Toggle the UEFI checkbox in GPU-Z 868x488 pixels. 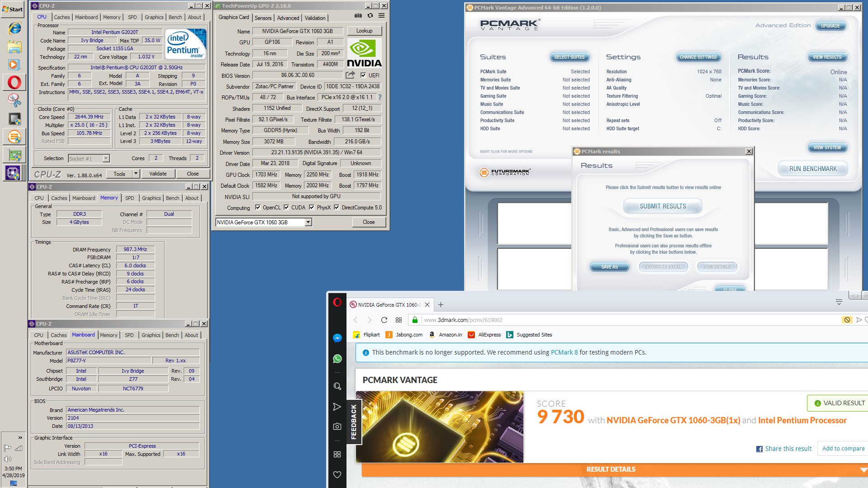(363, 76)
